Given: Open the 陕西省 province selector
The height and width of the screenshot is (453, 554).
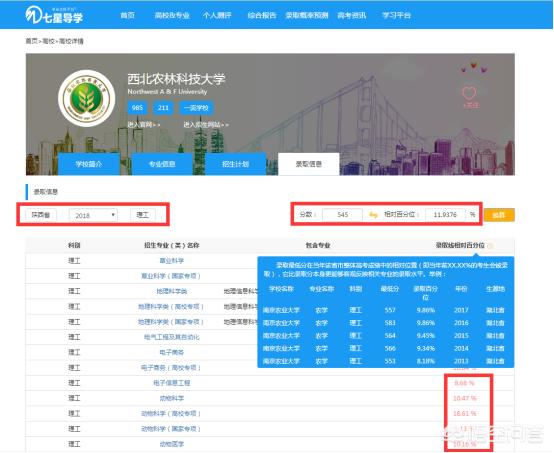Looking at the screenshot, I should (41, 214).
